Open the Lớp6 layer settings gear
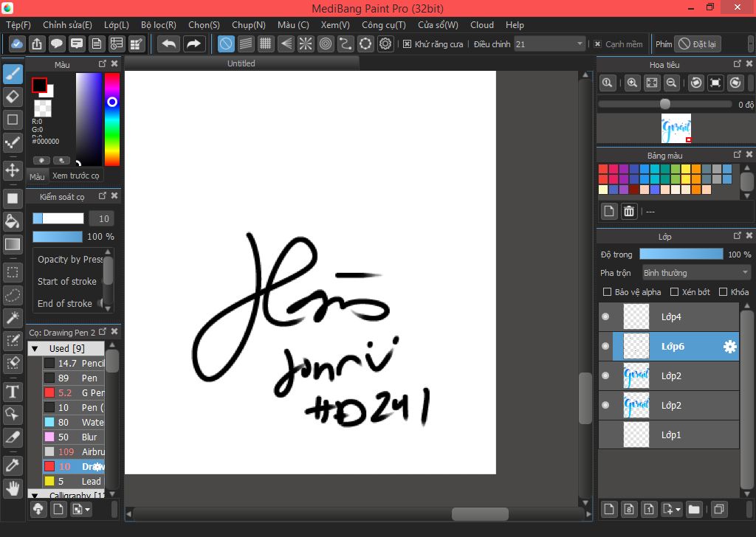Image resolution: width=756 pixels, height=537 pixels. [730, 346]
